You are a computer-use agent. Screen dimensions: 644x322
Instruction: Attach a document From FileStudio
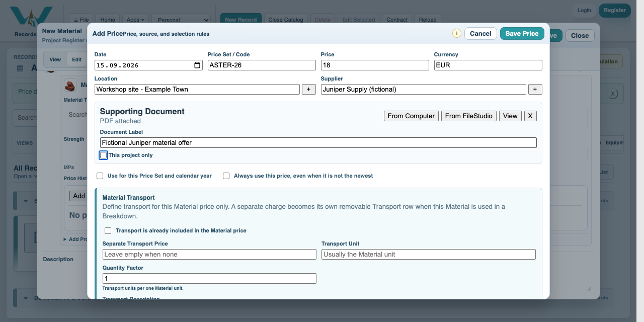(x=469, y=116)
